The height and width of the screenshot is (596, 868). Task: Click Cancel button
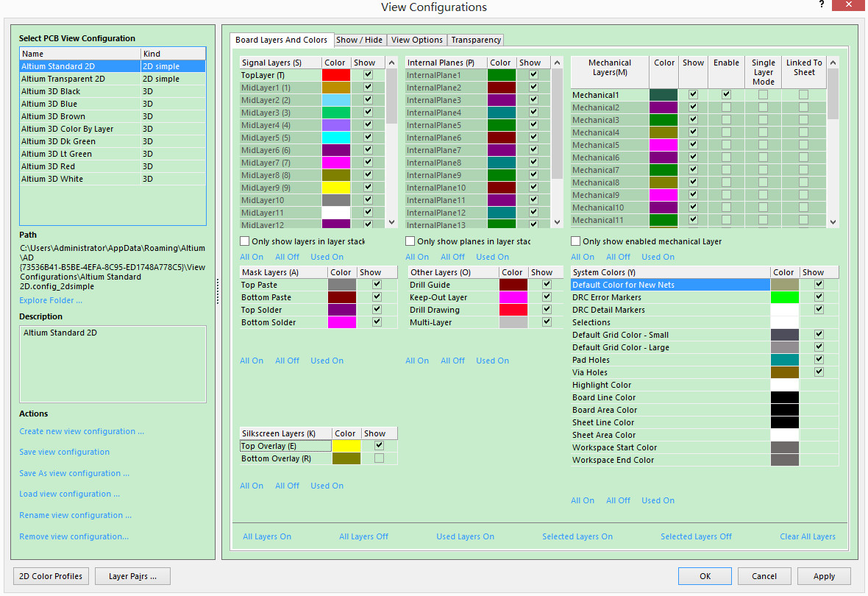click(764, 576)
